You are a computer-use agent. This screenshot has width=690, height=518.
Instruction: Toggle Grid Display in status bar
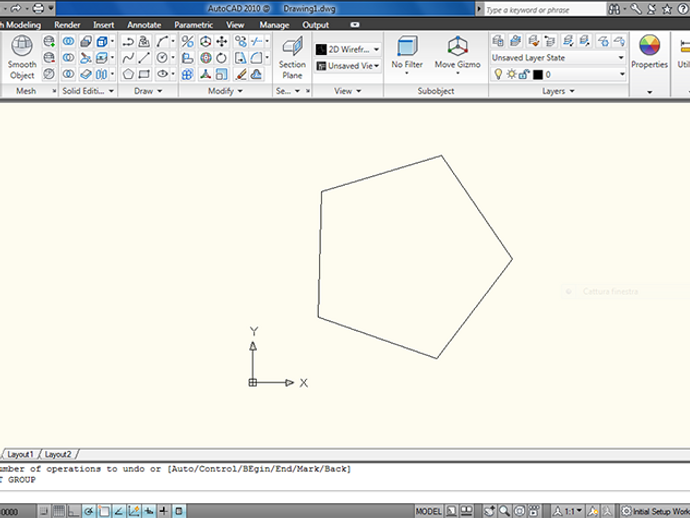point(59,511)
